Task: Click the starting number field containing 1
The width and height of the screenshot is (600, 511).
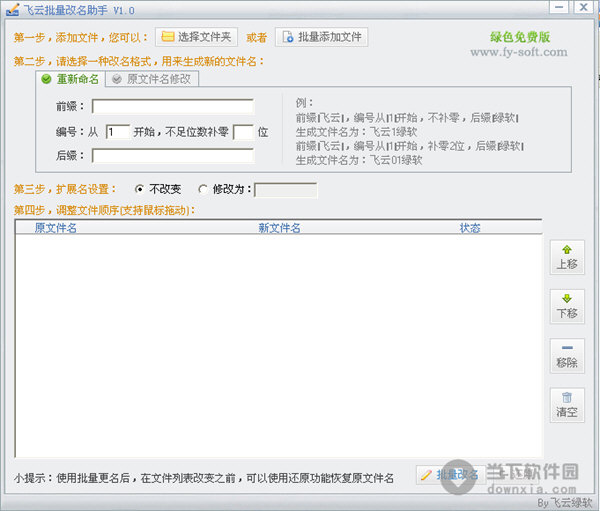Action: click(x=117, y=132)
